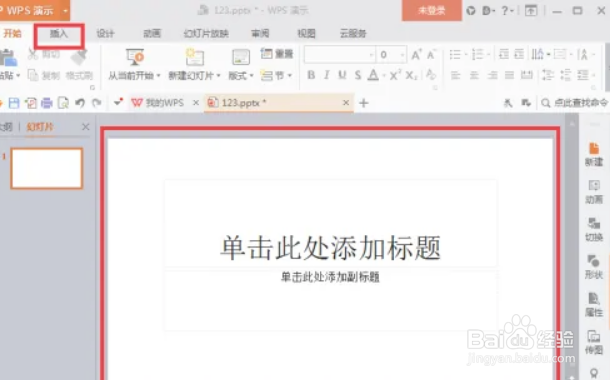Click the print preview icon
The height and width of the screenshot is (380, 610).
tap(63, 103)
